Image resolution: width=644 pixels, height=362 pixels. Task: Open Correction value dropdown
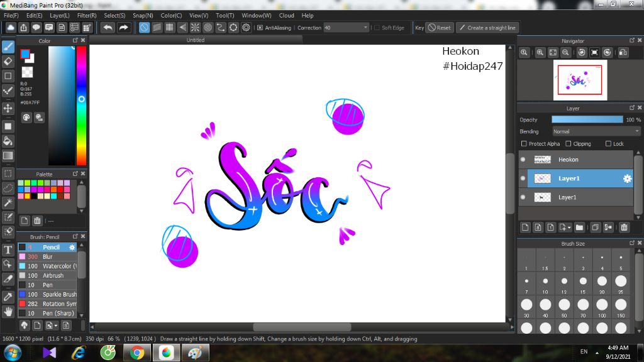365,28
